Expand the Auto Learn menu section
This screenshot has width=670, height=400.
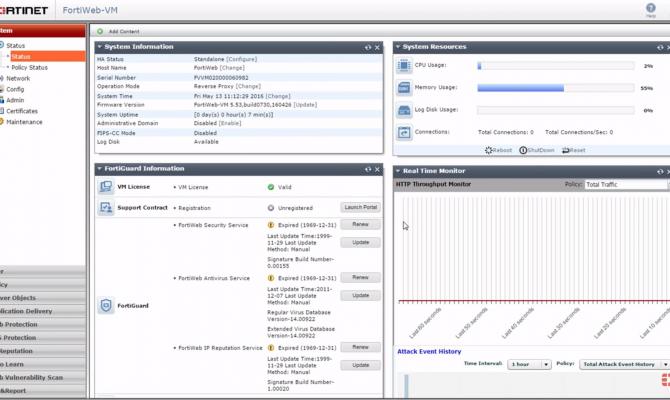(x=43, y=364)
